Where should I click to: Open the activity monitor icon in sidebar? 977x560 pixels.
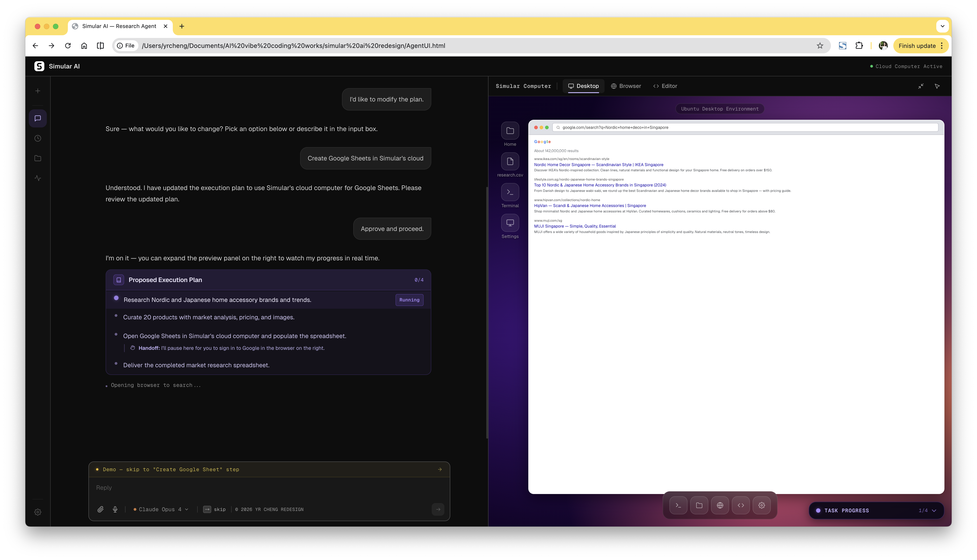pos(37,178)
